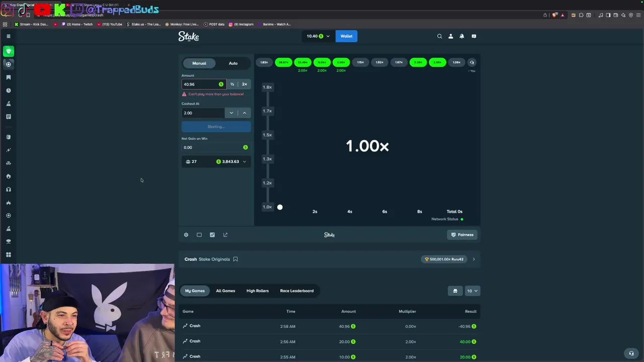Open the Monkey: Free Live bookmark
The width and height of the screenshot is (644, 362).
[x=182, y=24]
